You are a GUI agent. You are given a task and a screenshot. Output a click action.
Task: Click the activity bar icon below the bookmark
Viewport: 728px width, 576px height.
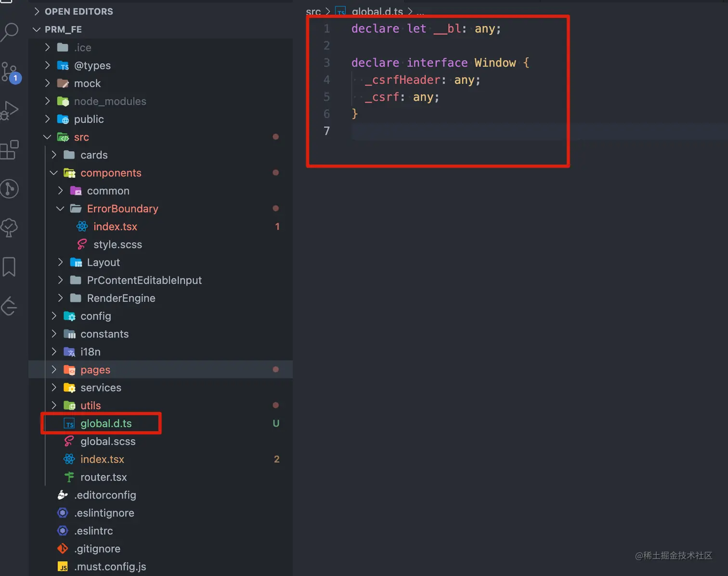[x=10, y=306]
